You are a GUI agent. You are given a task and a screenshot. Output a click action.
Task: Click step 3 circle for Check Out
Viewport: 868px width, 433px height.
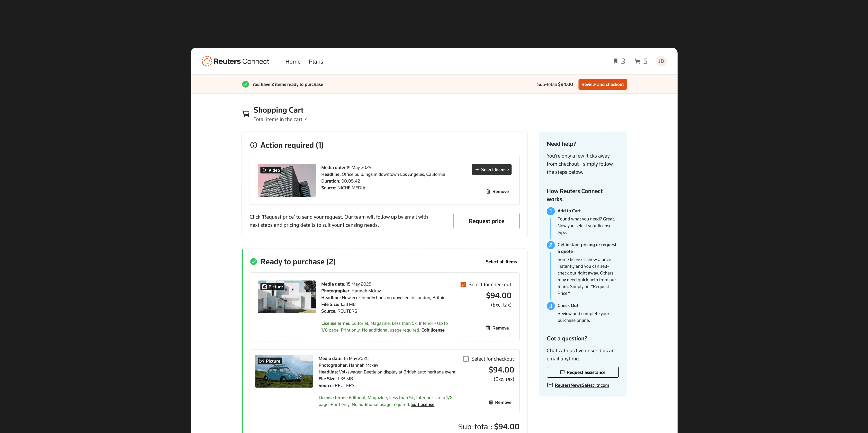(x=551, y=306)
